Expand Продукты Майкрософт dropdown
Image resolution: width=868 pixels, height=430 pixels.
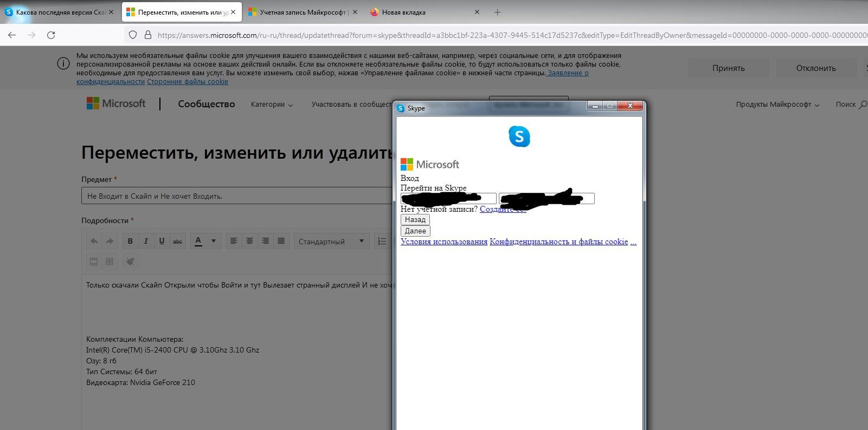point(778,105)
